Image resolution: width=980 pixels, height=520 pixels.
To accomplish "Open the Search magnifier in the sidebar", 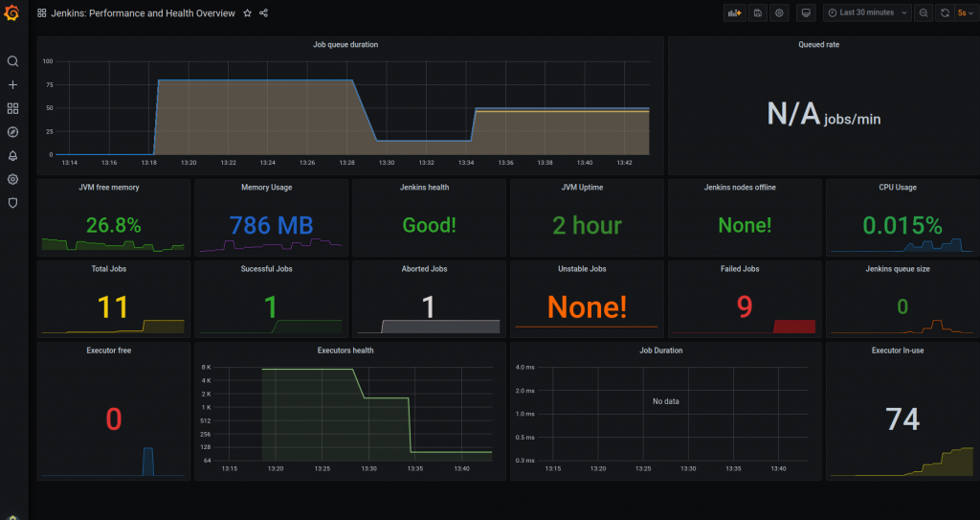I will pos(12,61).
